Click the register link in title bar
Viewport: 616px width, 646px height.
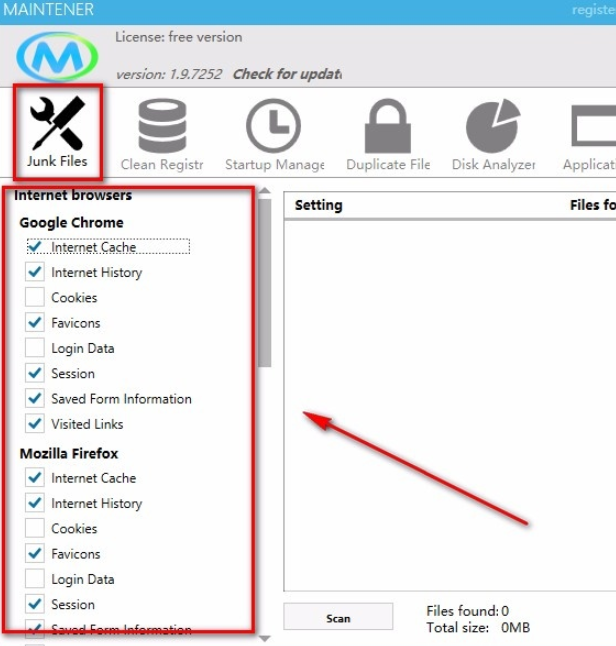pyautogui.click(x=594, y=10)
